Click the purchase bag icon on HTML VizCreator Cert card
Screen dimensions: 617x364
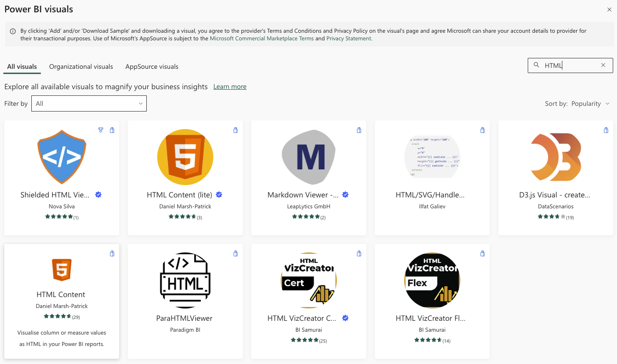(359, 253)
